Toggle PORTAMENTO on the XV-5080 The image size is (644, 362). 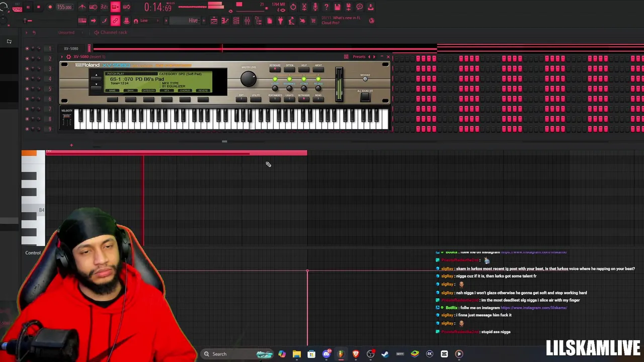(275, 99)
